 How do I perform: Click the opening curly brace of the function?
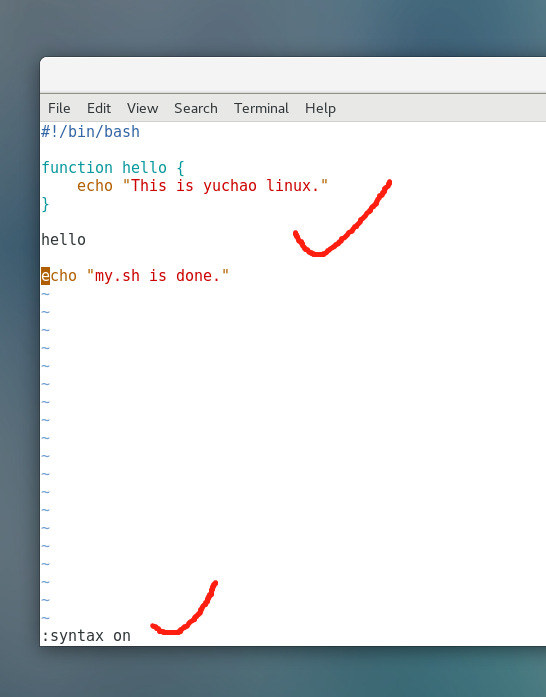(180, 168)
